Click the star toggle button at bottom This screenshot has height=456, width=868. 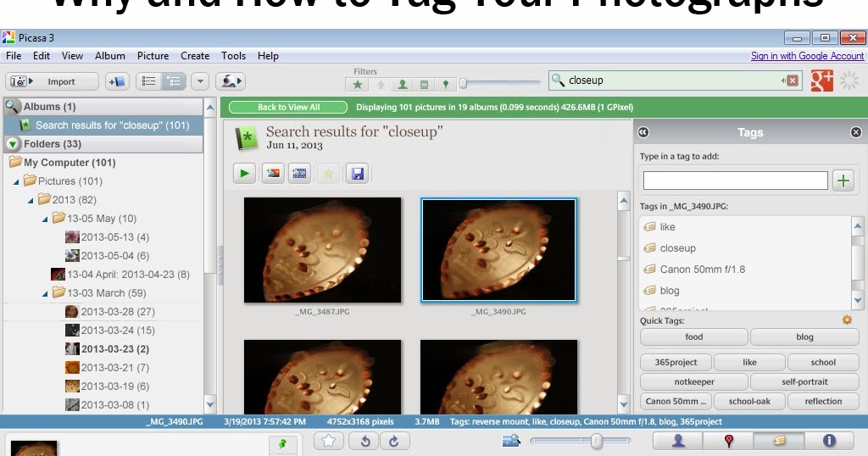(328, 441)
